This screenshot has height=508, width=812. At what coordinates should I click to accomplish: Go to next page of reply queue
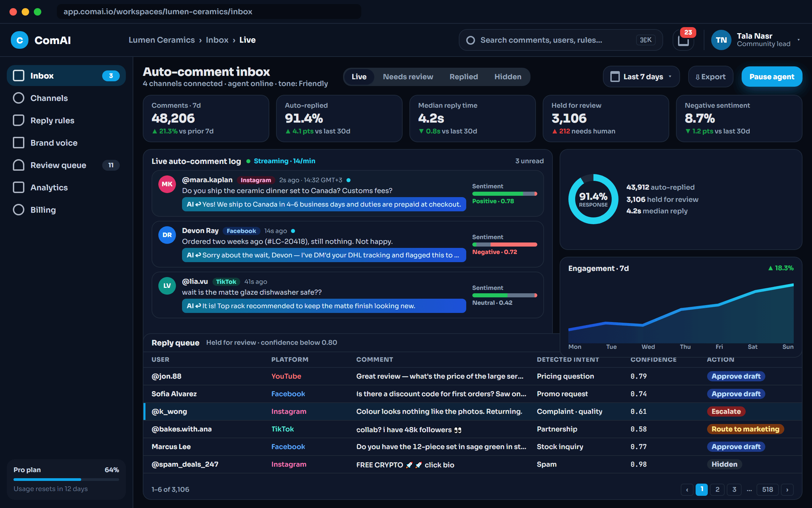[787, 489]
